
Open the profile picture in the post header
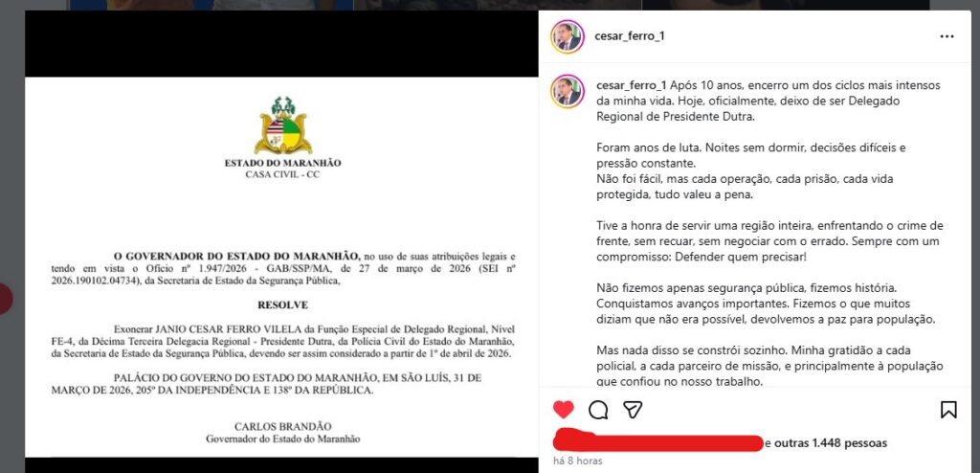(x=567, y=36)
